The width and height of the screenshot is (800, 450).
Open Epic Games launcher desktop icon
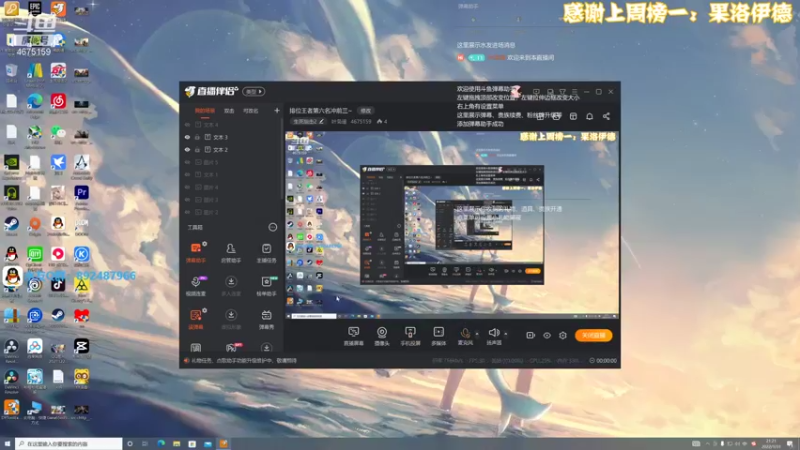click(35, 9)
